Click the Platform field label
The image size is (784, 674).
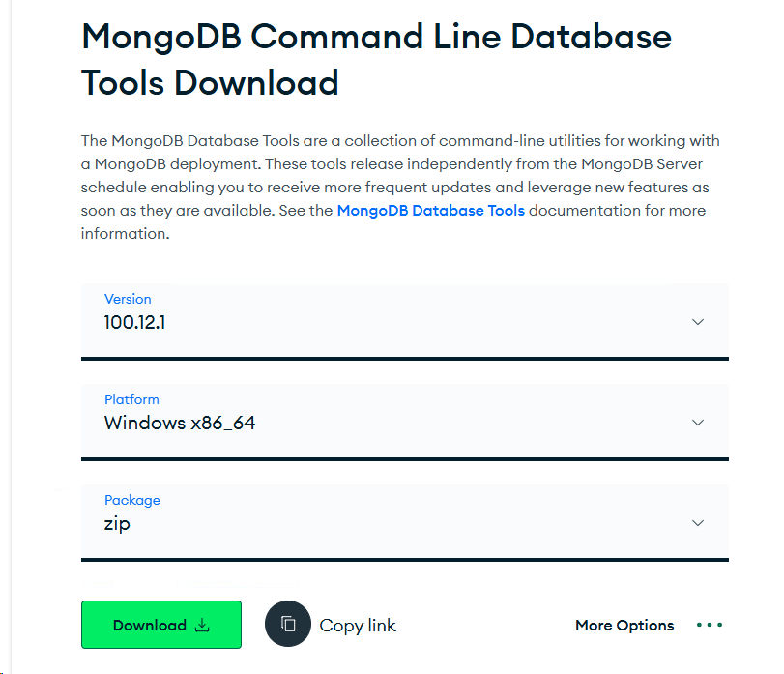coord(131,399)
